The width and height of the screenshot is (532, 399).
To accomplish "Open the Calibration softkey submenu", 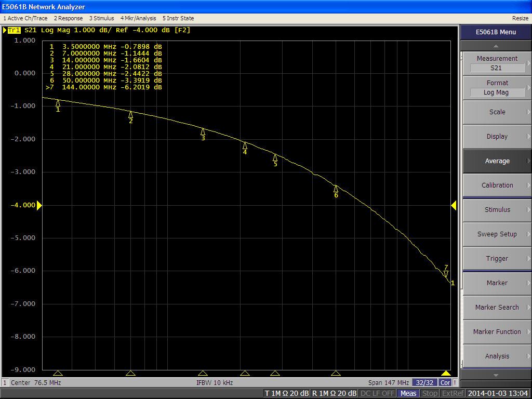I will [497, 185].
